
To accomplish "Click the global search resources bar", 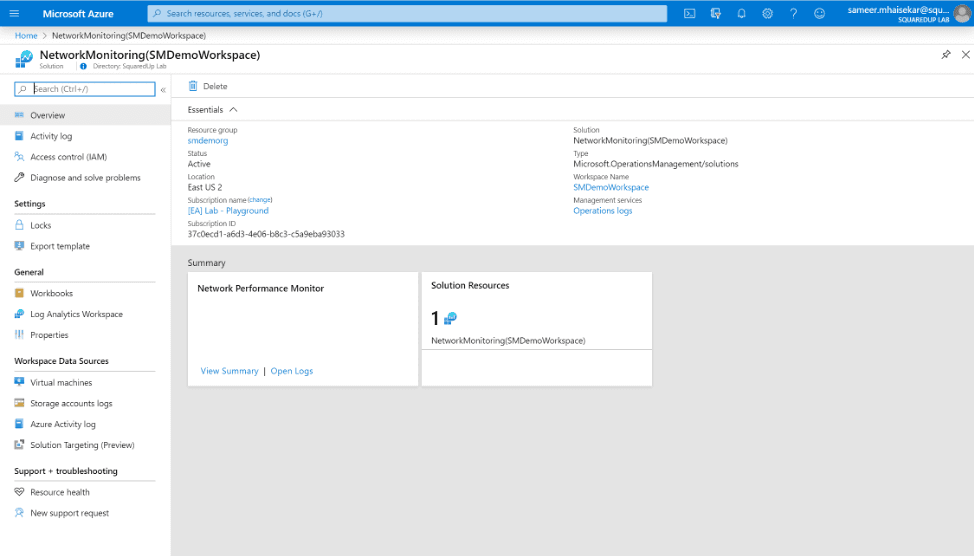I will tap(407, 14).
